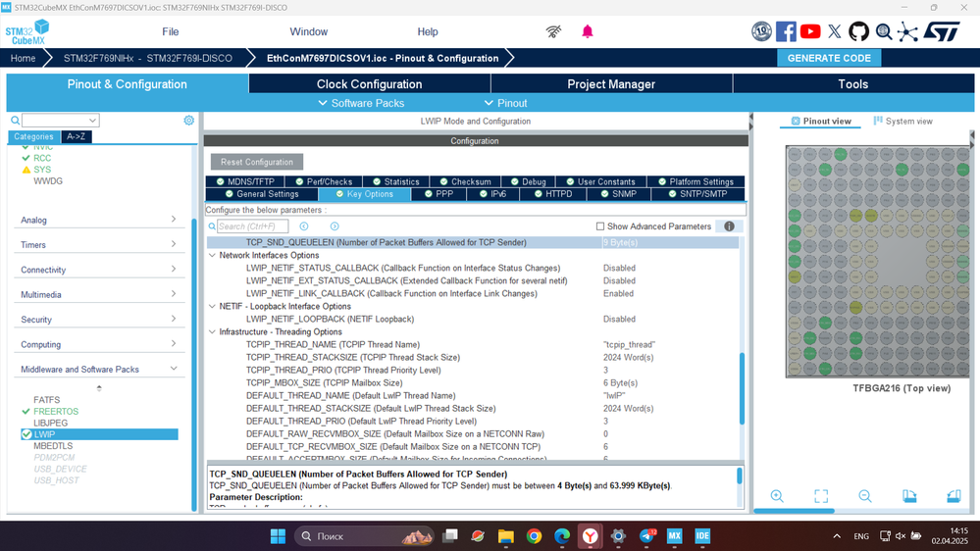Select STM32F769NIHx breadcrumb
The image size is (980, 551).
pyautogui.click(x=147, y=58)
